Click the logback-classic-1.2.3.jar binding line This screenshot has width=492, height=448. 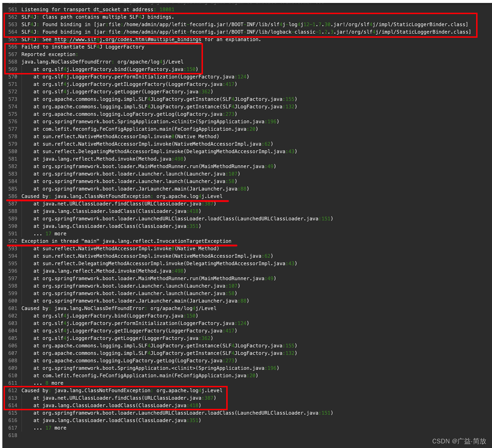click(246, 32)
